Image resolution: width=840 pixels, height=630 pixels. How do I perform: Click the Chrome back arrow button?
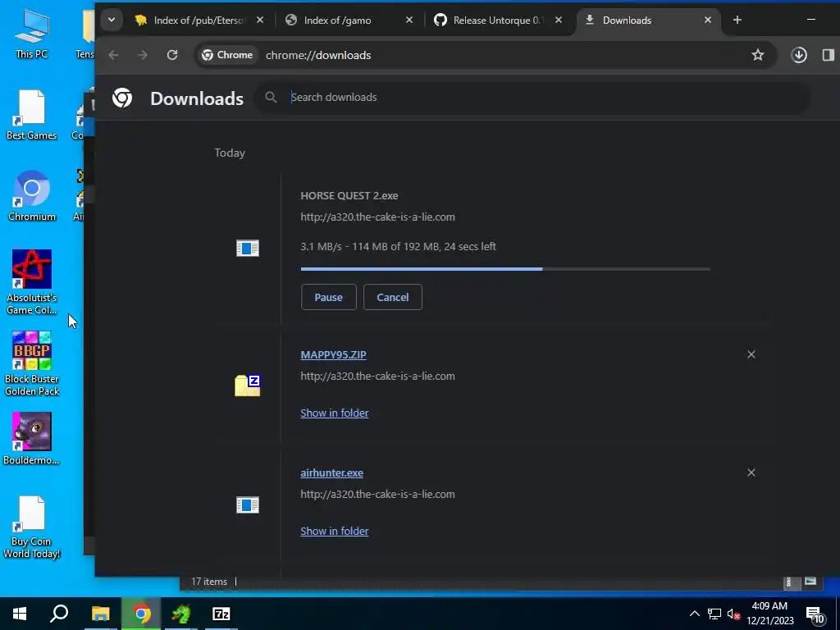[113, 55]
